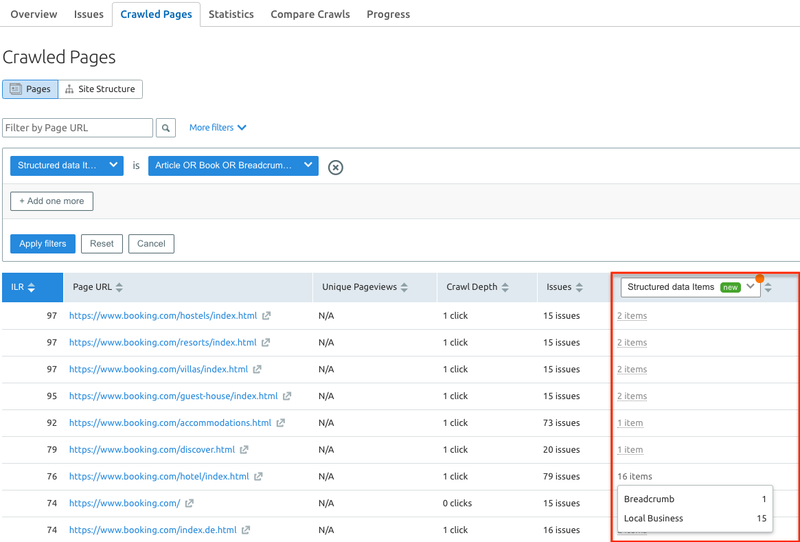The width and height of the screenshot is (800, 542).
Task: Click 2 items in hostels row
Action: (x=632, y=316)
